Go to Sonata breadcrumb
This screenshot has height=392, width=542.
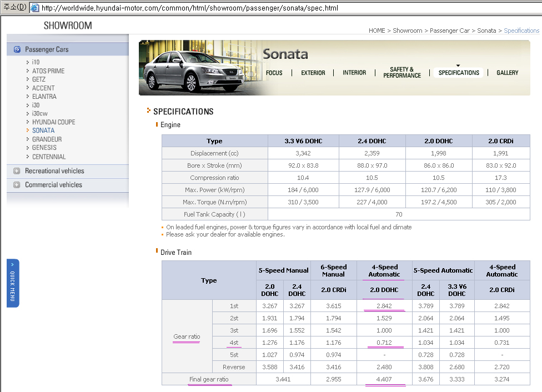point(486,31)
